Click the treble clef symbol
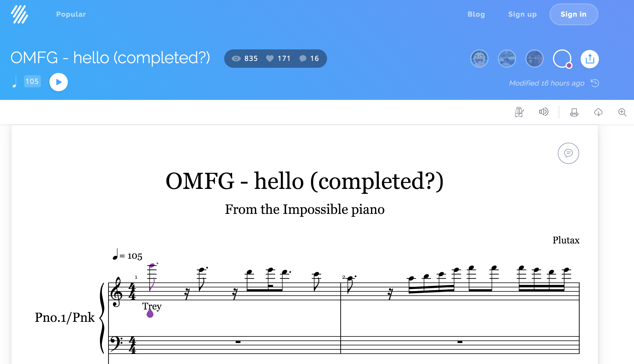Image resolution: width=634 pixels, height=364 pixels. pyautogui.click(x=117, y=292)
